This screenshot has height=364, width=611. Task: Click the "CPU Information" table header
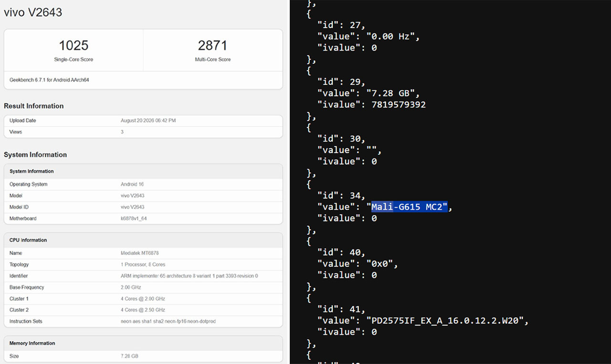click(x=28, y=240)
